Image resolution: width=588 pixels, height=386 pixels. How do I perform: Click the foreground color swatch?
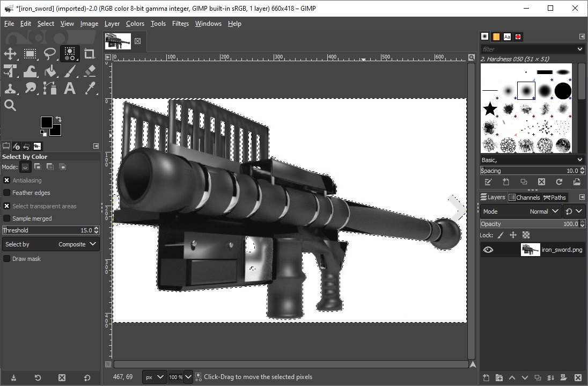[47, 122]
